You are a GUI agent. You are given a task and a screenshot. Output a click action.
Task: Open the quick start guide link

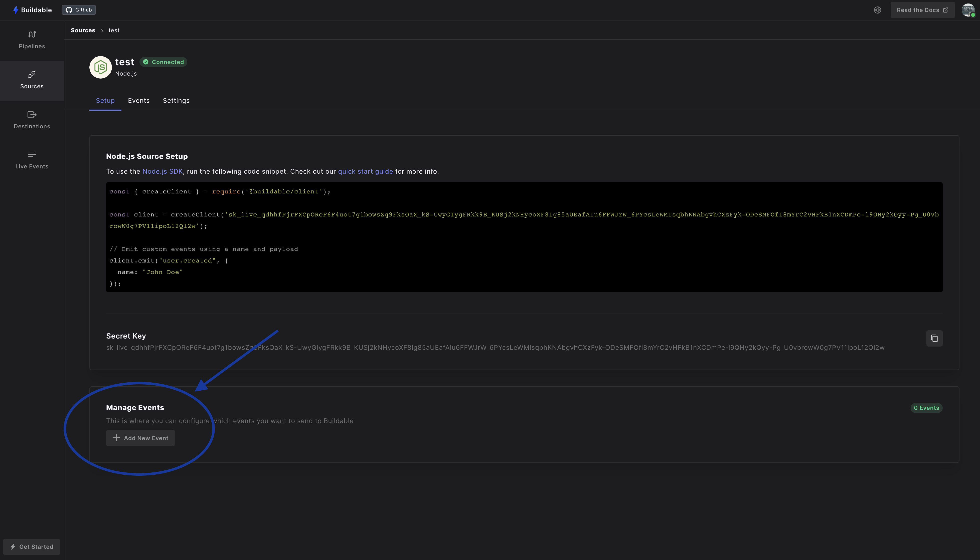[366, 172]
